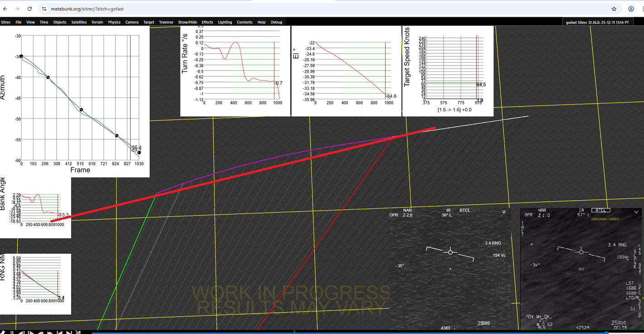
Task: Open the Chrome profile icon
Action: [x=631, y=9]
